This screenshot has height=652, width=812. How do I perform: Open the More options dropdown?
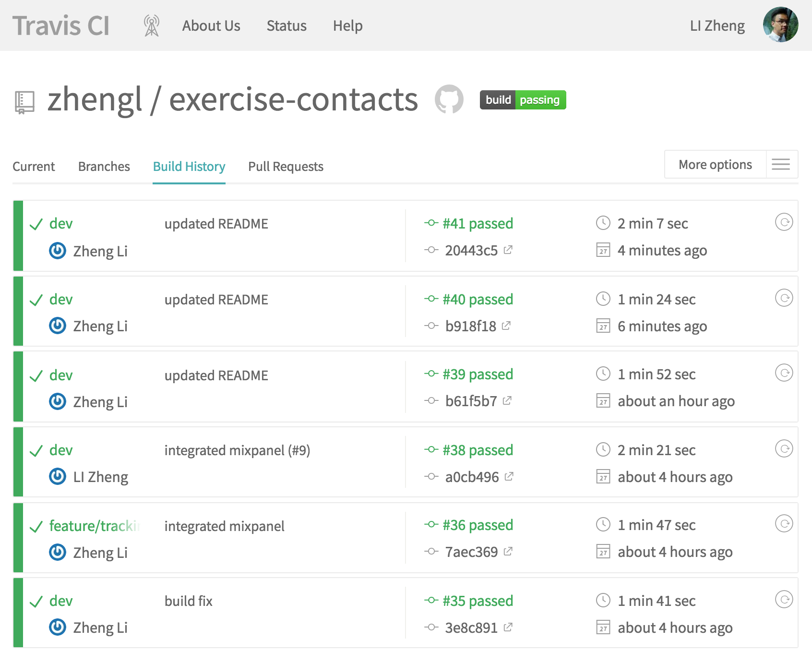715,164
